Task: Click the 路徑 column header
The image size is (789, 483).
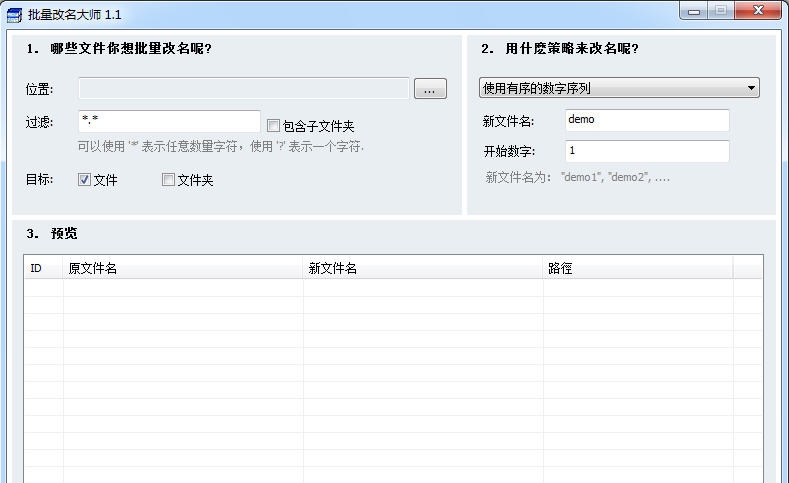Action: tap(638, 268)
